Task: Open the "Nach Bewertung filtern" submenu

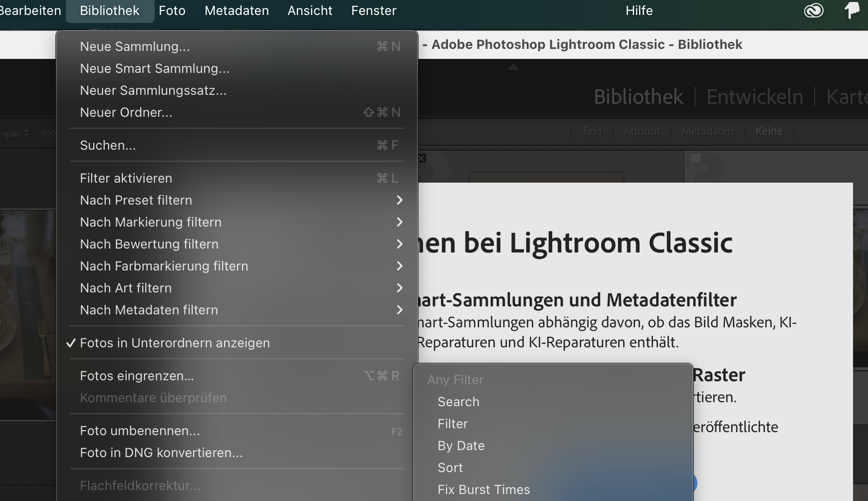Action: pyautogui.click(x=149, y=244)
